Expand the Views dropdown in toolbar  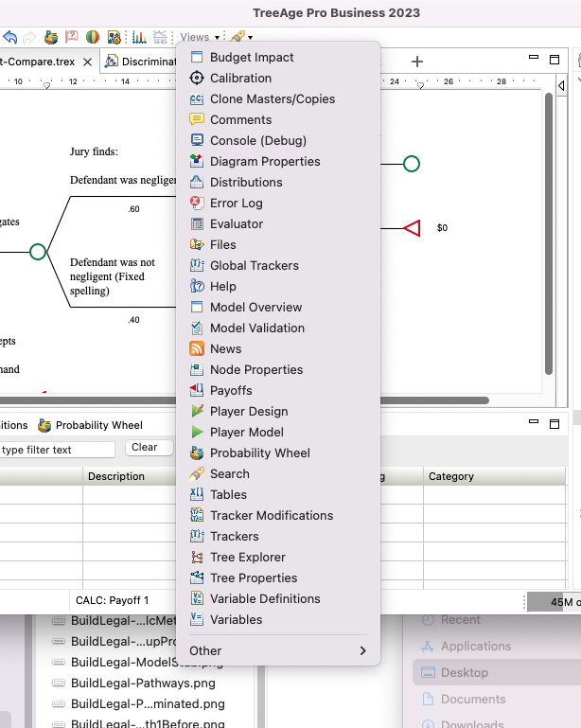coord(200,38)
